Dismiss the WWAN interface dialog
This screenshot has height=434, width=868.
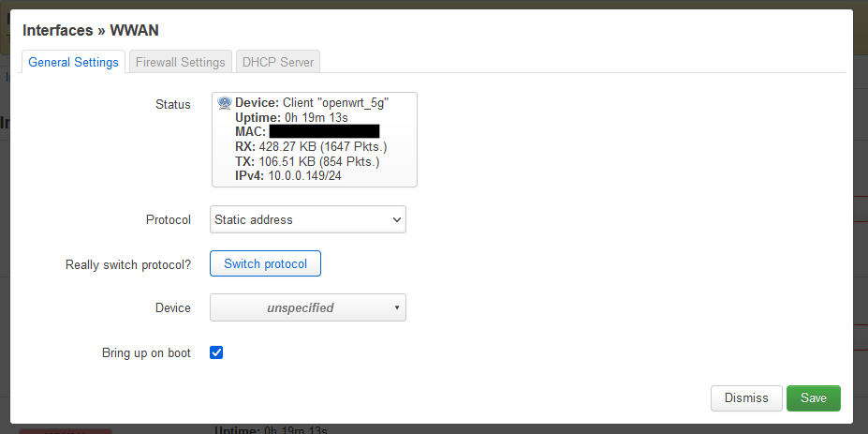coord(745,397)
